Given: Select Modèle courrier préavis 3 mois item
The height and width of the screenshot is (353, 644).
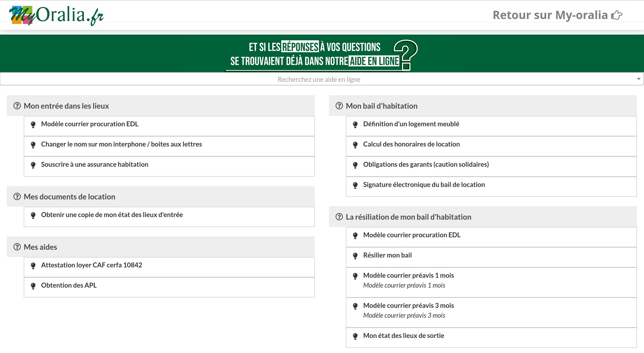Looking at the screenshot, I should (x=408, y=305).
